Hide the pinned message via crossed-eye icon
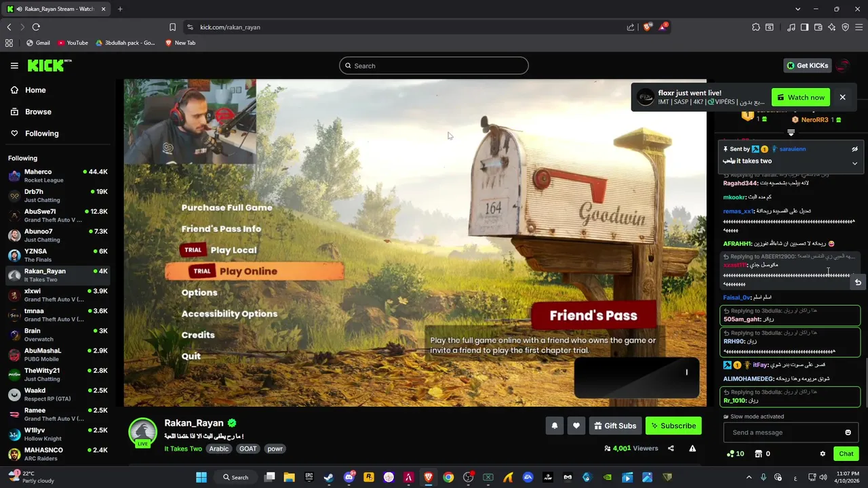This screenshot has height=488, width=868. pos(854,149)
